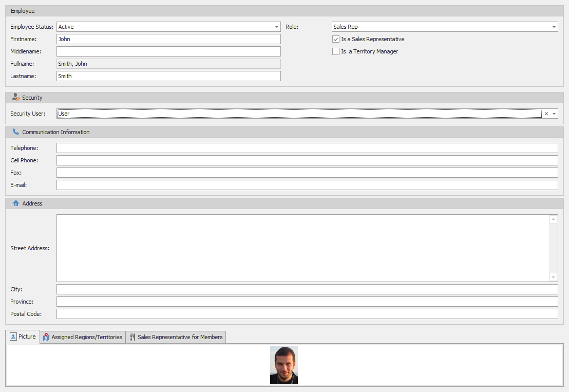
Task: Uncheck Is a Sales Representative
Action: pos(336,39)
